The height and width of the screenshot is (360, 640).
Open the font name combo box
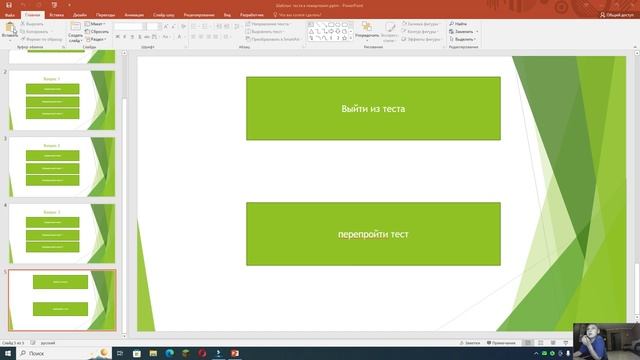tap(129, 26)
